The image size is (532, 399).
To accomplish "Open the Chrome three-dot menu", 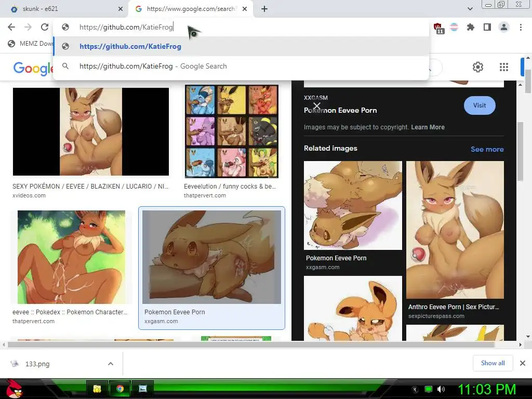I will [521, 27].
